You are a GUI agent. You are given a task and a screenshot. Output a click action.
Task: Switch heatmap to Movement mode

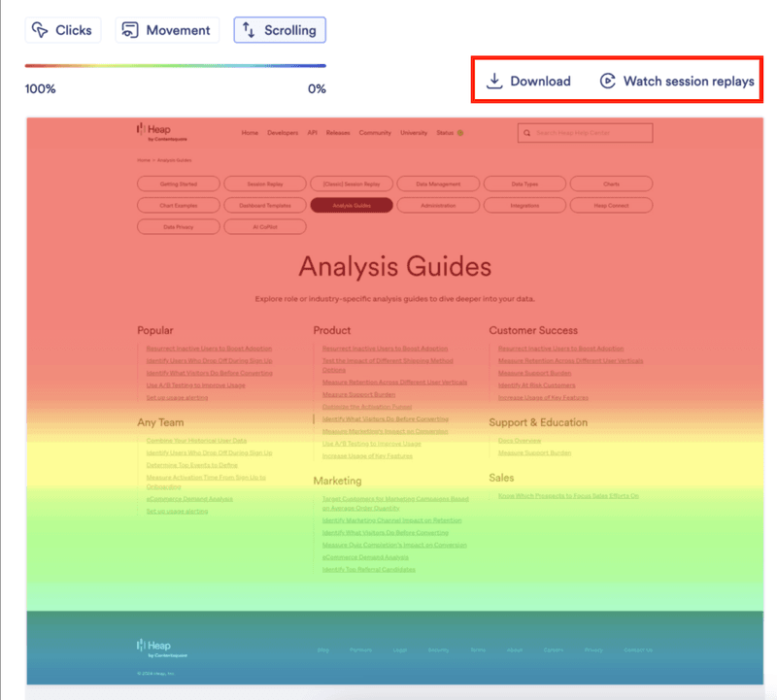[167, 30]
